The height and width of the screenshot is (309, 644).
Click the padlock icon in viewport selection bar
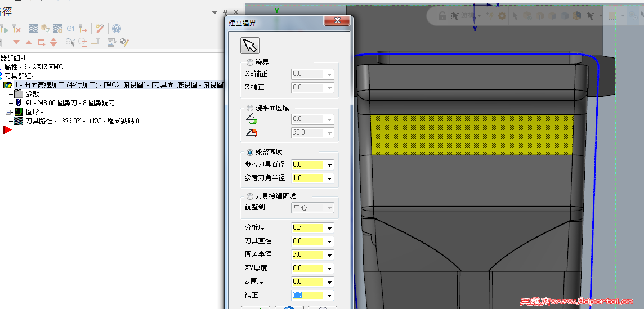click(442, 16)
